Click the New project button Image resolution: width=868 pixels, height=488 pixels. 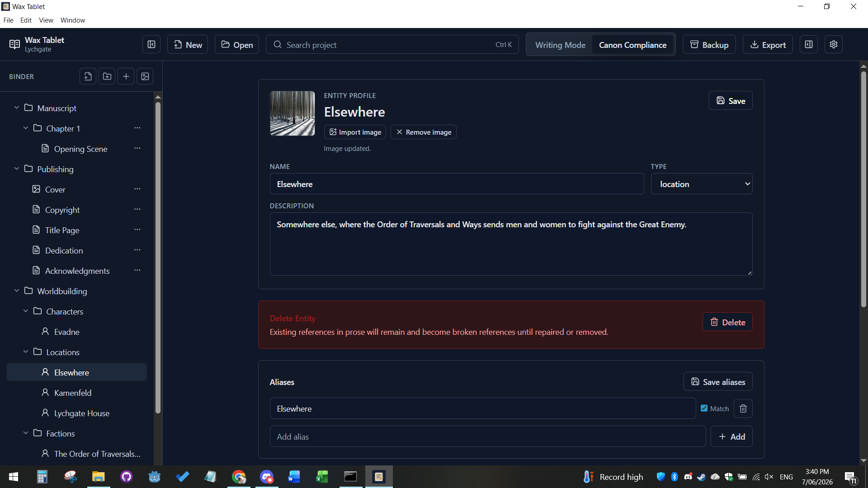tap(188, 44)
